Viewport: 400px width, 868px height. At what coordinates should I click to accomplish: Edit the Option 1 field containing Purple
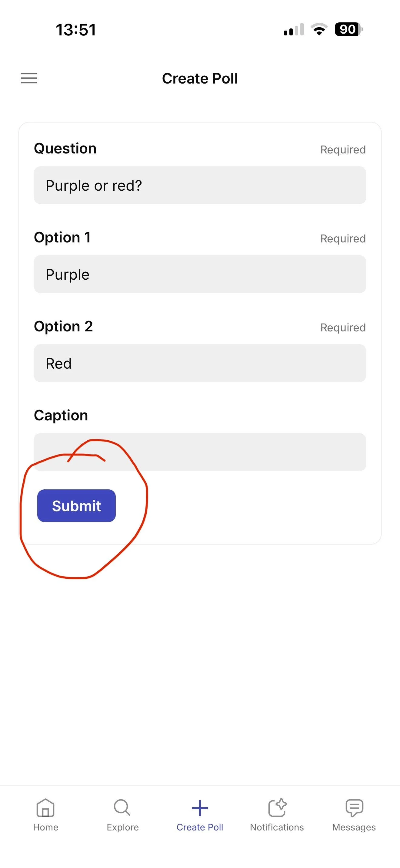200,274
